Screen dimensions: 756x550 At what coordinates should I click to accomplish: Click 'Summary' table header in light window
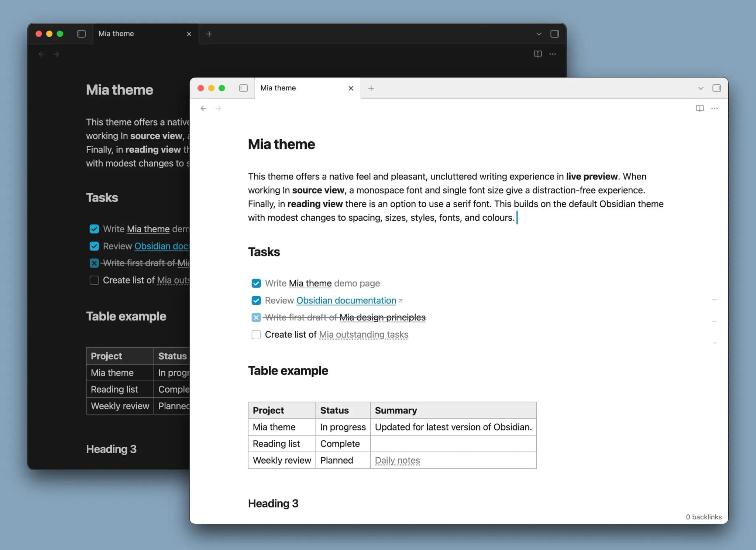coord(453,410)
